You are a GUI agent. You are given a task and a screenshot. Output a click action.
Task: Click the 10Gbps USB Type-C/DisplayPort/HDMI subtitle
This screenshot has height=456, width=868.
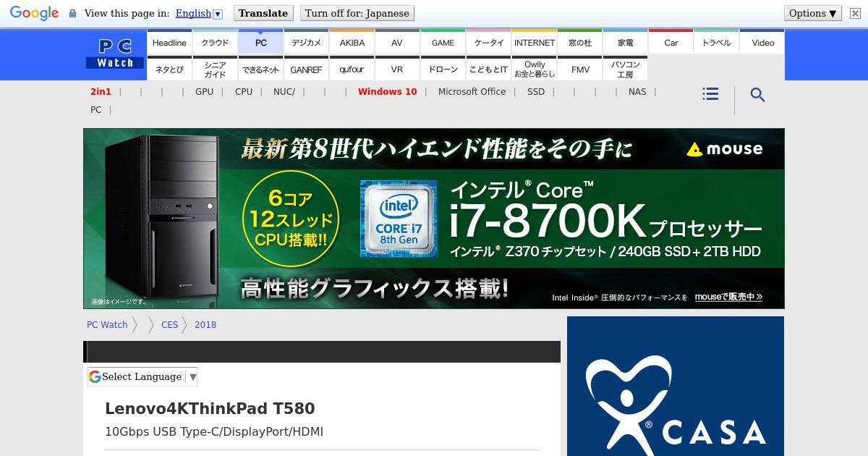pos(214,431)
